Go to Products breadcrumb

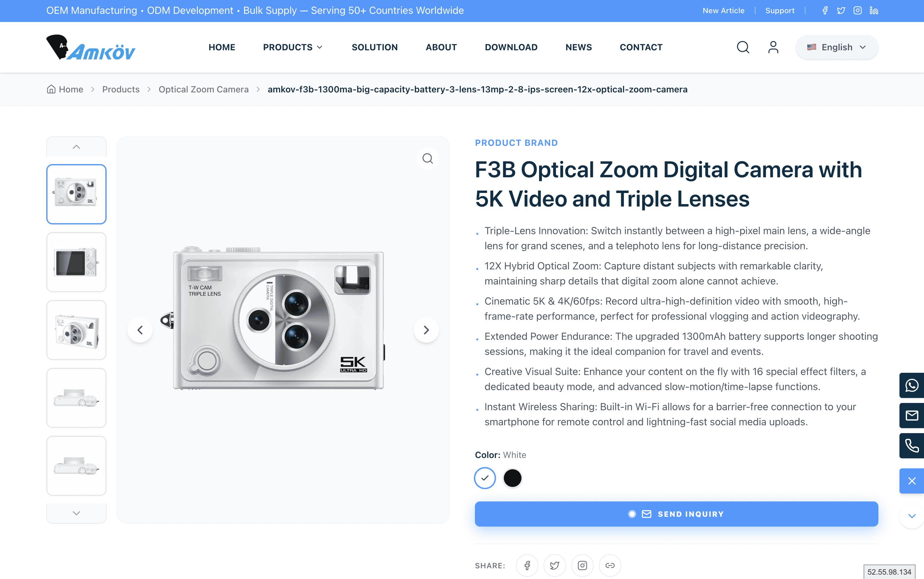click(121, 89)
